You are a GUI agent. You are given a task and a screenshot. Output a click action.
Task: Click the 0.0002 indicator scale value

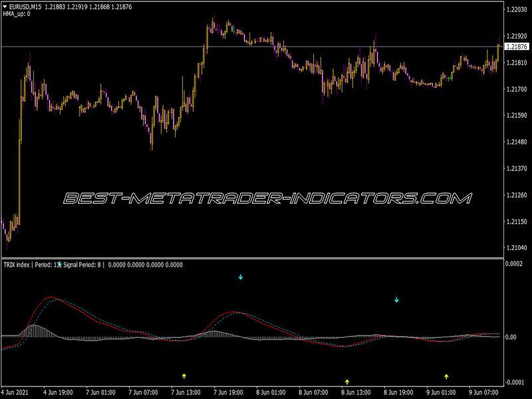pyautogui.click(x=514, y=263)
